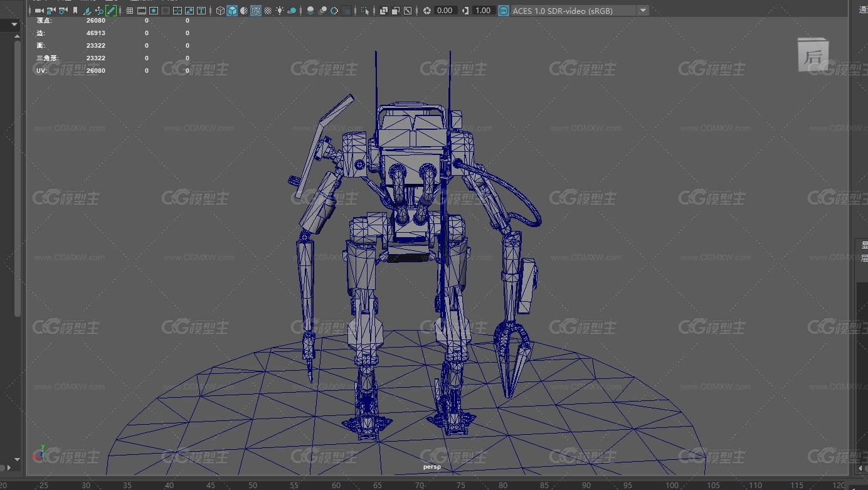Image resolution: width=868 pixels, height=490 pixels.
Task: Click the view cube face labeled 后
Action: tap(813, 56)
